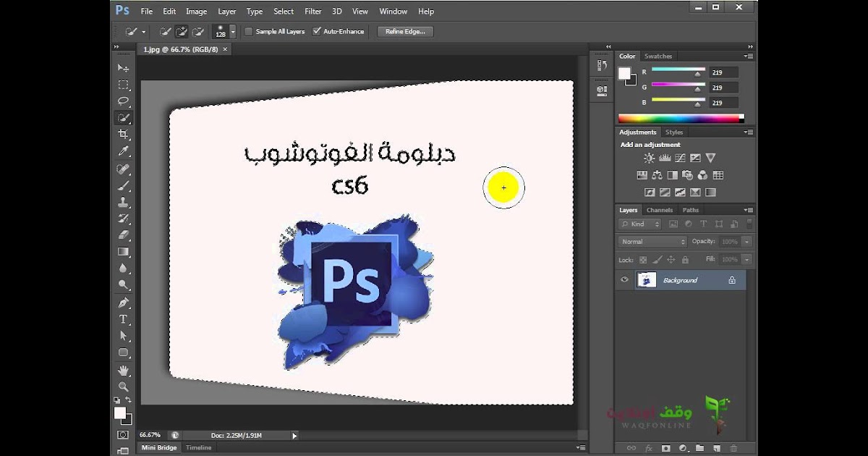Select the Lasso tool
Screen dimensions: 868x456
click(124, 101)
